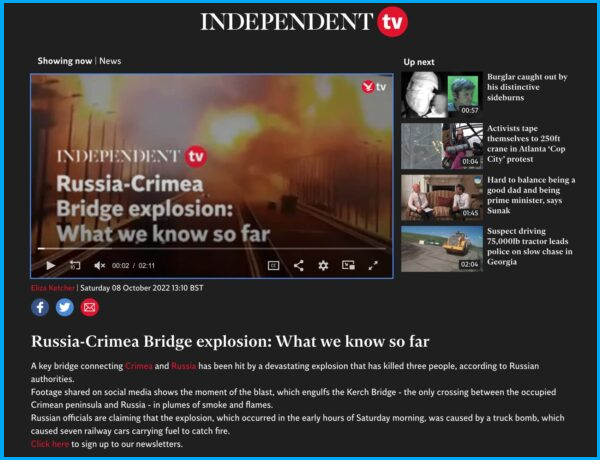Viewport: 600px width, 460px height.
Task: Follow the Crimea topic link
Action: 139,366
